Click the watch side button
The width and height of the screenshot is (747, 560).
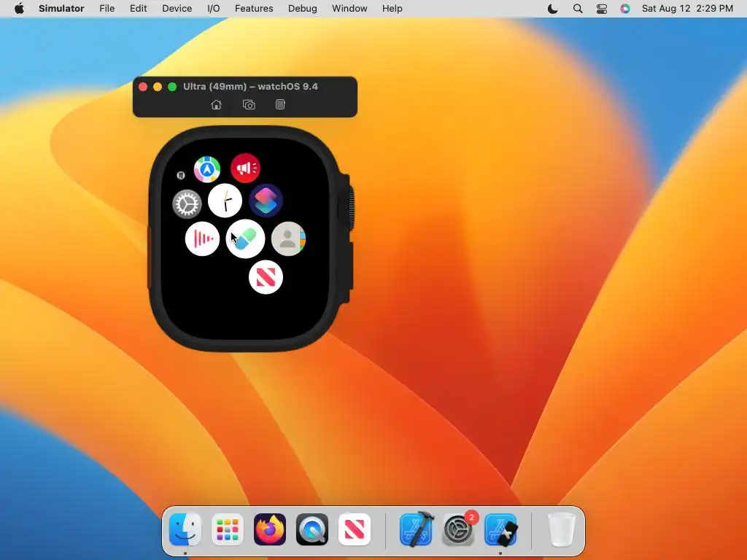[x=350, y=265]
